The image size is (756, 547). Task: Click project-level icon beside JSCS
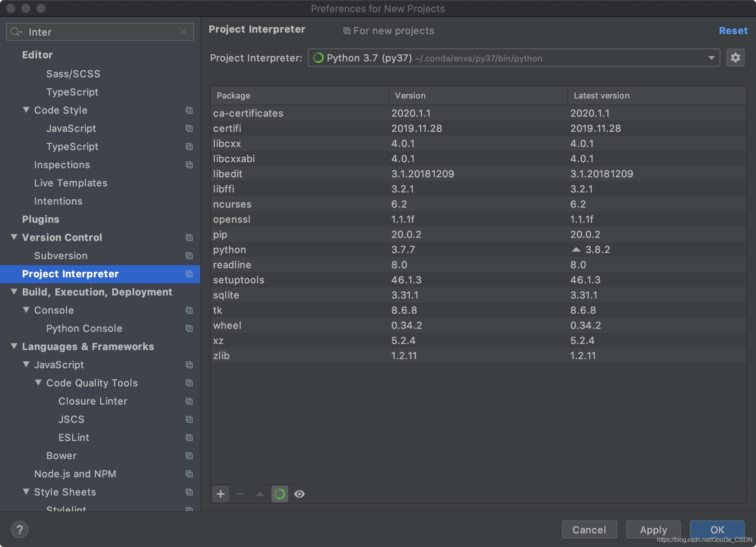(x=189, y=419)
